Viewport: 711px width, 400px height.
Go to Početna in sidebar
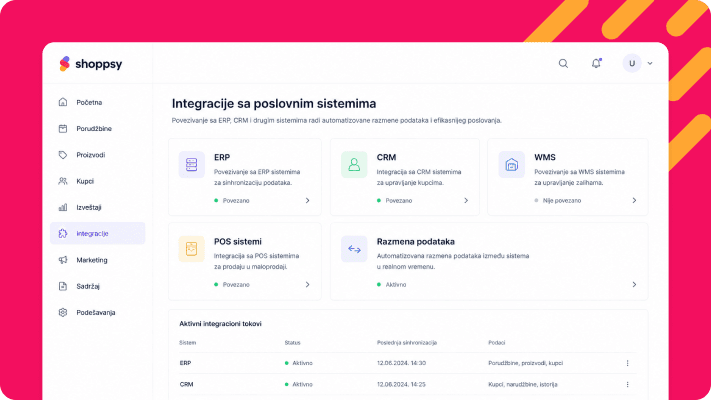97,102
